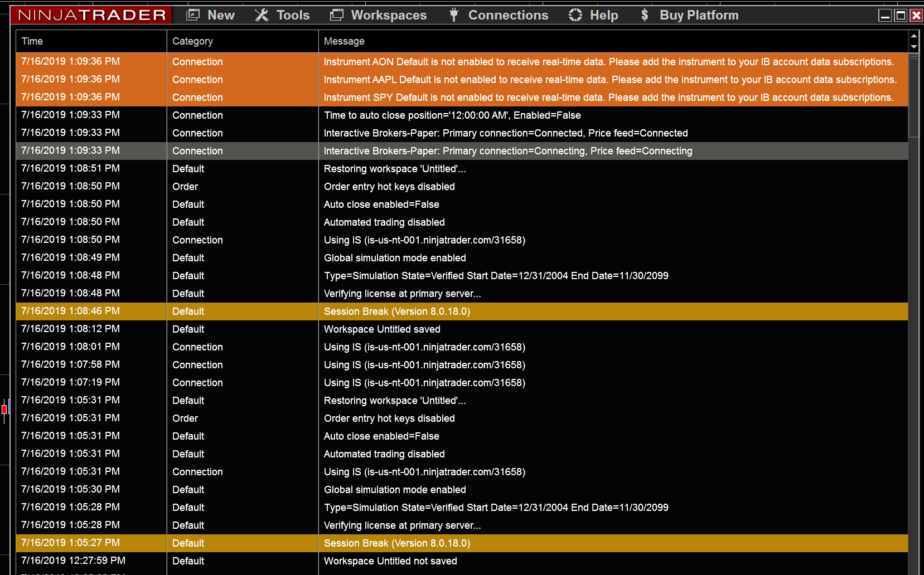Image resolution: width=924 pixels, height=575 pixels.
Task: Click 'Order entry hot keys disabled' at 1:08:50 PM
Action: 389,187
